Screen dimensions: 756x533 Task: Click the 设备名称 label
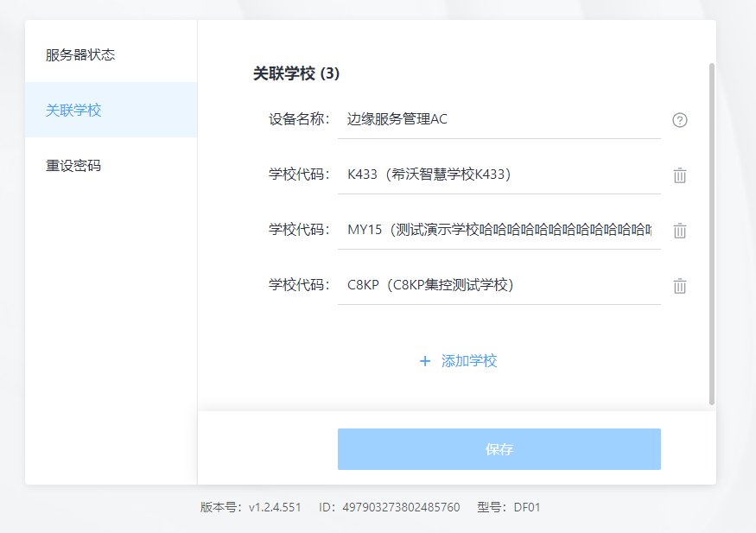tap(299, 119)
